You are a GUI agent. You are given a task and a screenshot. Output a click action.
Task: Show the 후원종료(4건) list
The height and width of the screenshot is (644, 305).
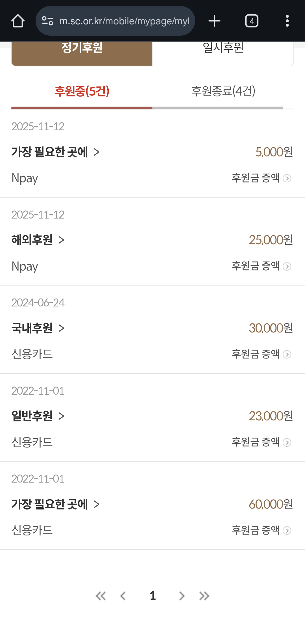(x=223, y=91)
